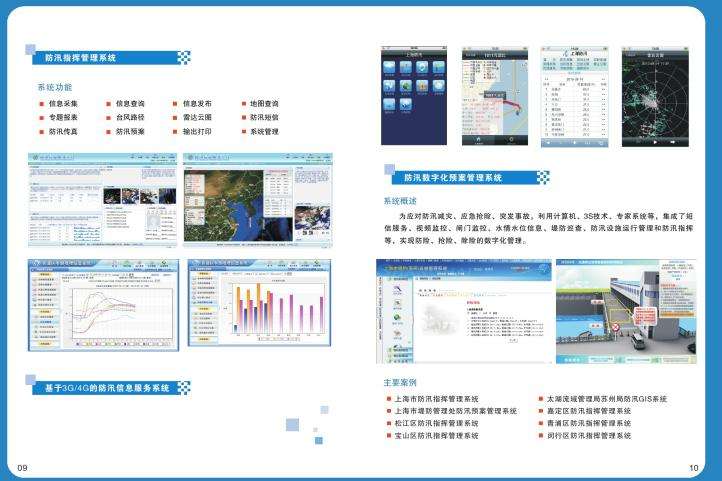Tap the play icon on radar phone screen
The width and height of the screenshot is (722, 481).
point(654,141)
